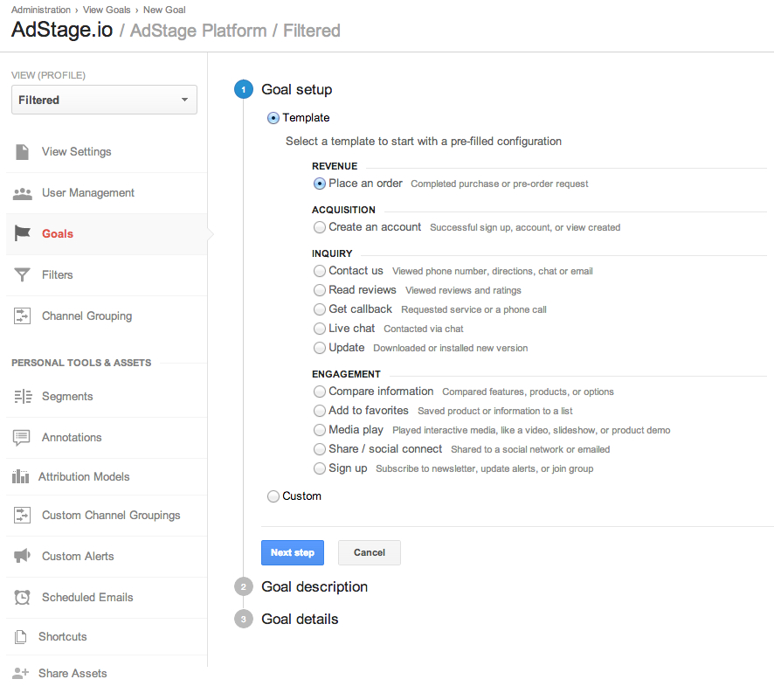Open View Settings via its page icon
The height and width of the screenshot is (700, 774).
point(21,151)
